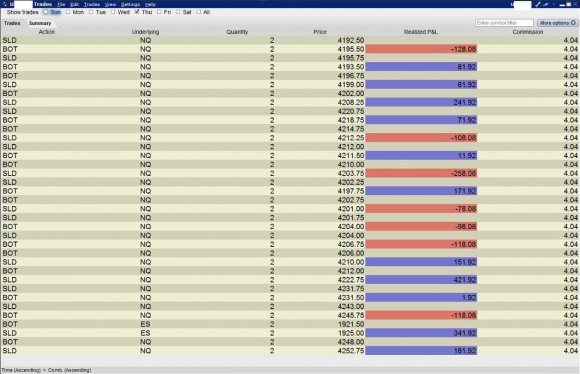Select the 71.92 realized P&L cell
The image size is (580, 374).
click(421, 120)
